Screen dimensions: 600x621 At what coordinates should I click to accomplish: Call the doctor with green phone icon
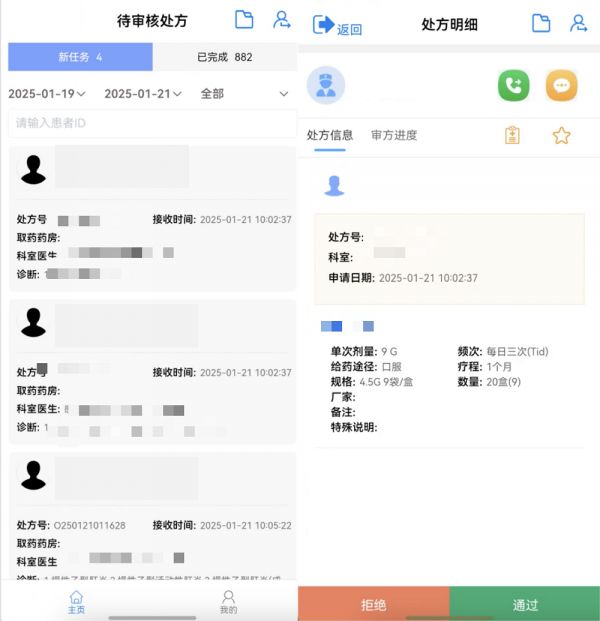514,85
